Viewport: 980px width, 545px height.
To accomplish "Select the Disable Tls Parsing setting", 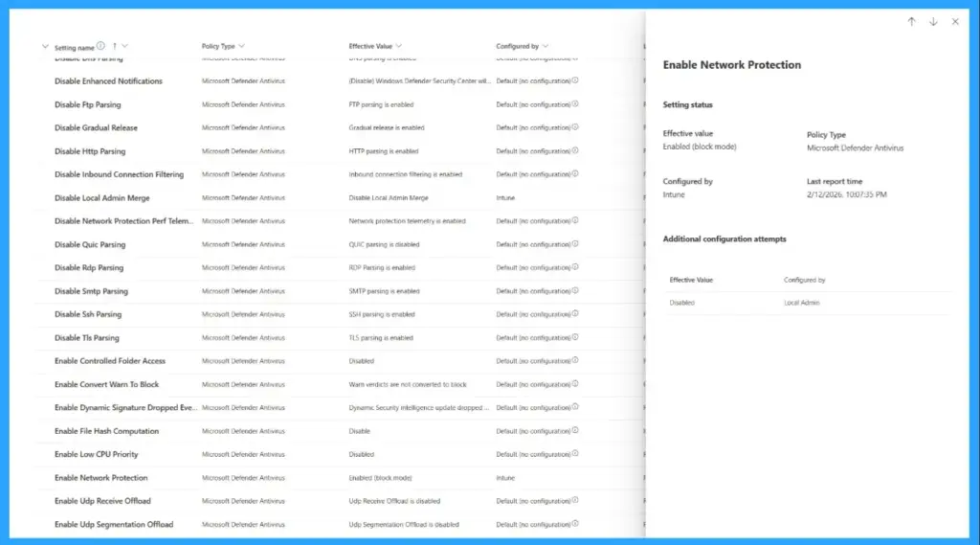I will (86, 338).
